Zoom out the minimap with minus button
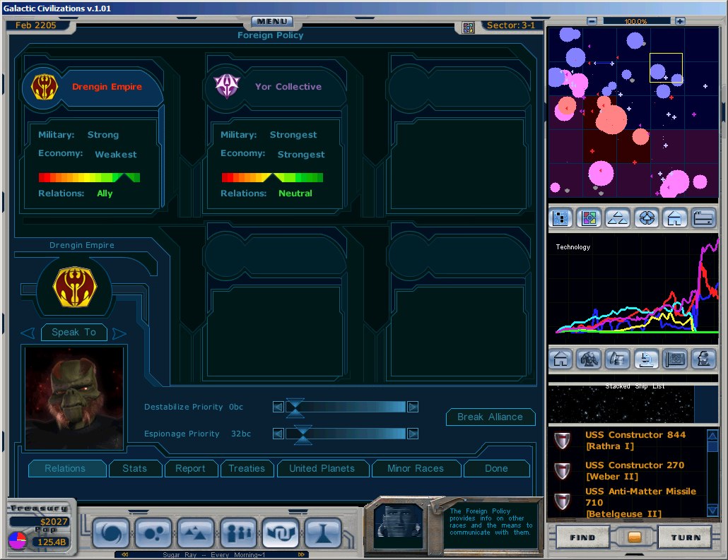Image resolution: width=728 pixels, height=560 pixels. point(592,21)
